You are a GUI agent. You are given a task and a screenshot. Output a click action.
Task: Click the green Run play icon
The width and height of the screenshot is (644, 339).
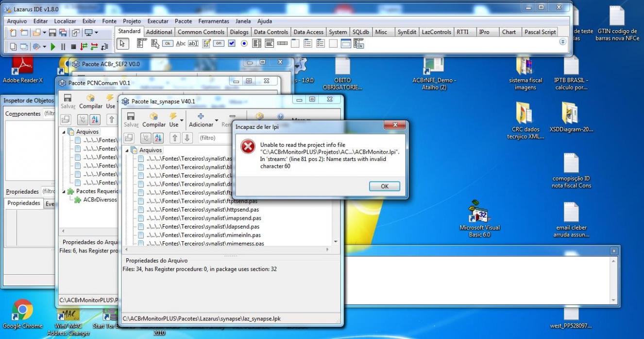[53, 47]
